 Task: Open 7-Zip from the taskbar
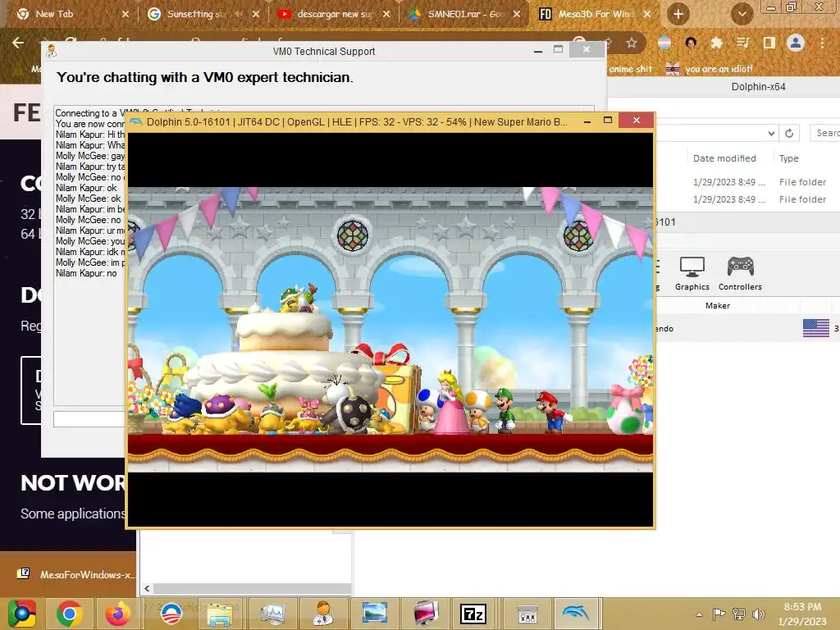coord(473,614)
